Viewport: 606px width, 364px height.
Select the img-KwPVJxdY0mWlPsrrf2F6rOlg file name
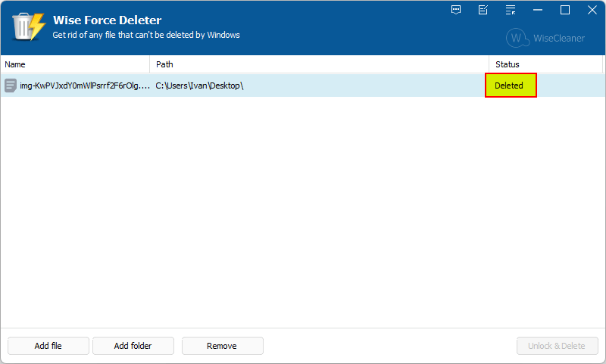pyautogui.click(x=85, y=86)
